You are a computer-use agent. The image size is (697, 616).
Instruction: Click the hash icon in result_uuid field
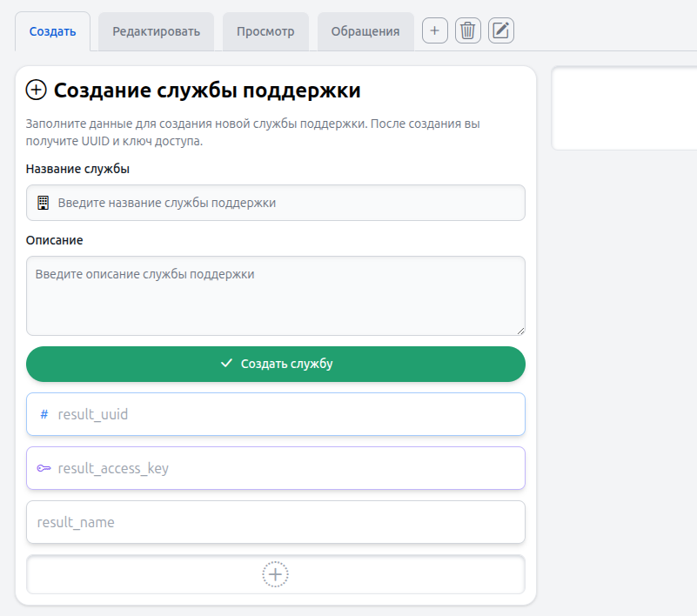pos(44,414)
